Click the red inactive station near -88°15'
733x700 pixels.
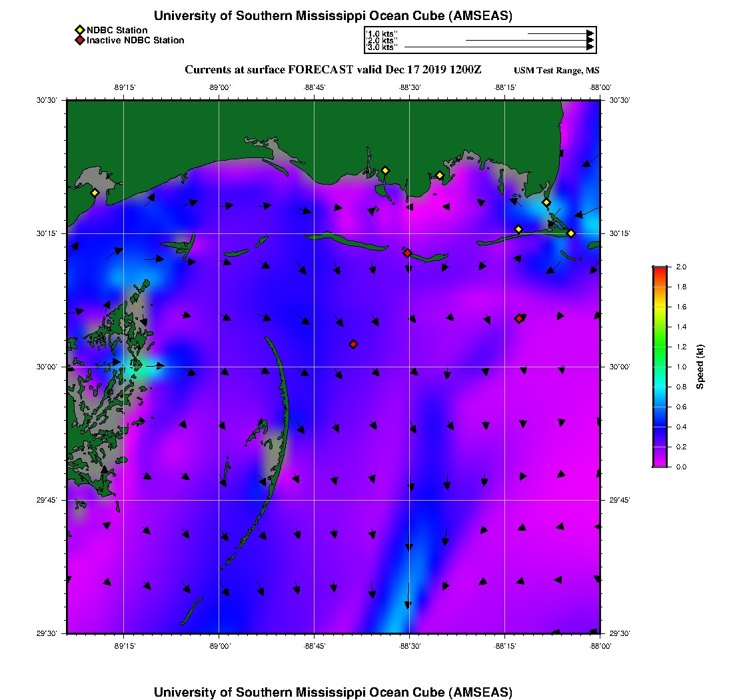518,319
